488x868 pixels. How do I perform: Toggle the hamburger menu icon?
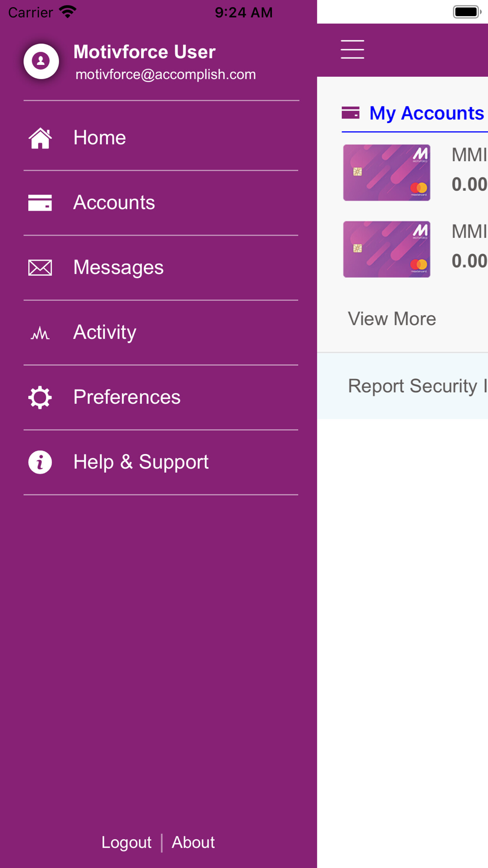point(352,50)
